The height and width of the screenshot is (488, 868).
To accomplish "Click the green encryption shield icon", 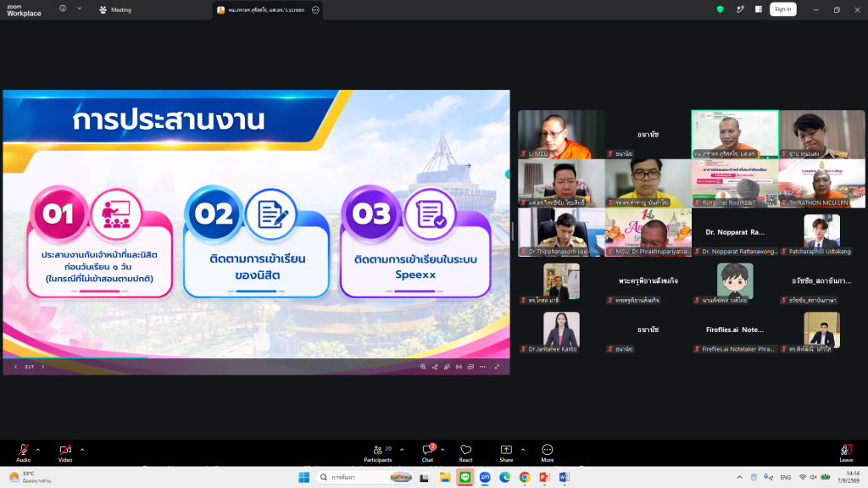I will tap(721, 9).
